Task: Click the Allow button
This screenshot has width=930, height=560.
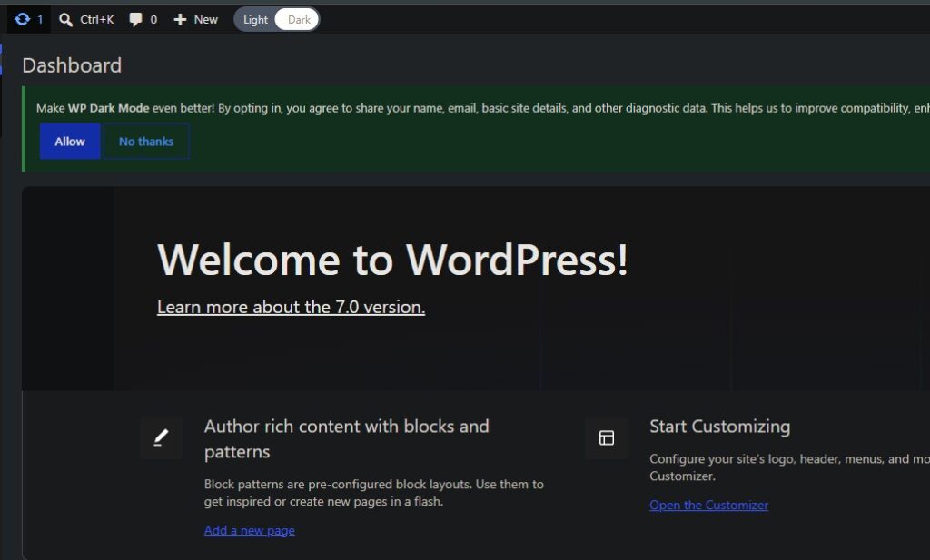Action: 70,141
